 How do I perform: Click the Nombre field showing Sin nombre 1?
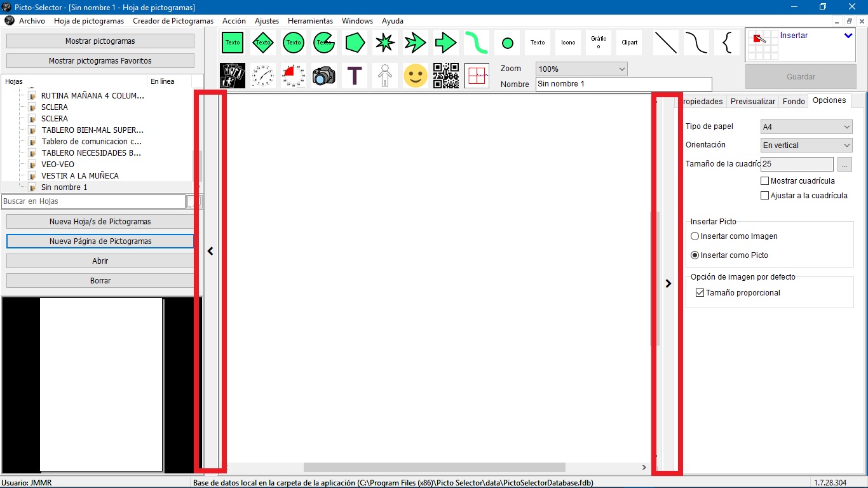[x=623, y=83]
